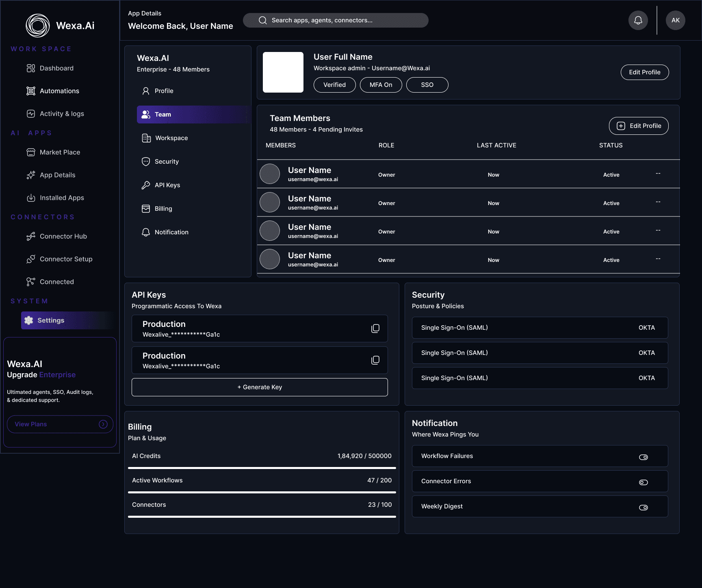Toggle the Connector Errors notification switch
The image size is (702, 588).
tap(643, 482)
